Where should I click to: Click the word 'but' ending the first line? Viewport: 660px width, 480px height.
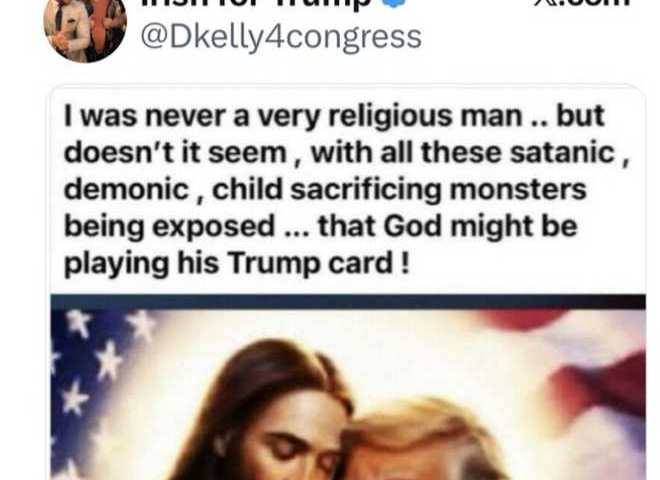coord(580,116)
